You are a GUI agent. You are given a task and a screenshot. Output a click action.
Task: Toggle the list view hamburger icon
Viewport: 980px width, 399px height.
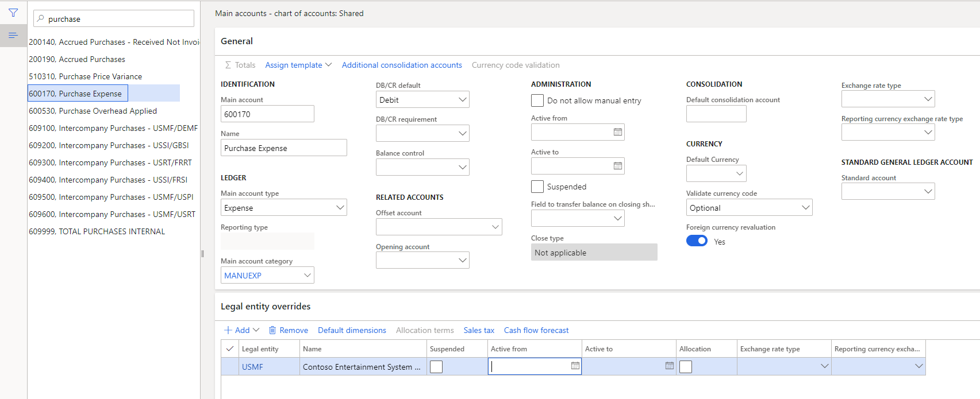click(13, 36)
